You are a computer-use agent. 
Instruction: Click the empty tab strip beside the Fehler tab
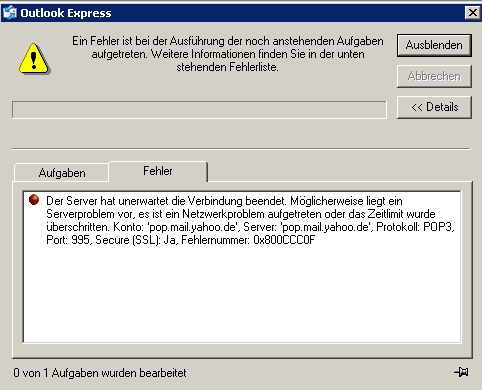click(339, 172)
